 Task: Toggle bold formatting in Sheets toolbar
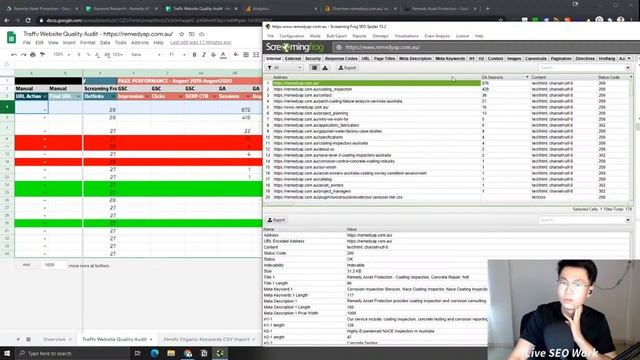[x=194, y=55]
